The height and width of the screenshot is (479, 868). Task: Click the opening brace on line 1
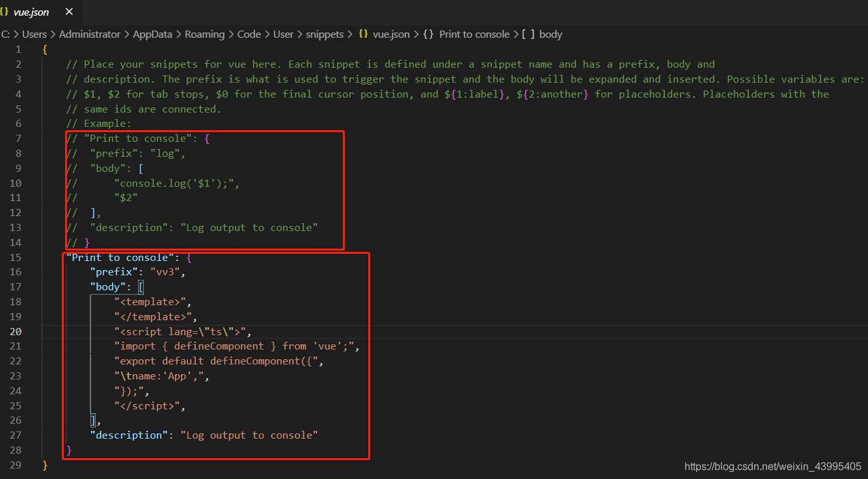point(44,49)
